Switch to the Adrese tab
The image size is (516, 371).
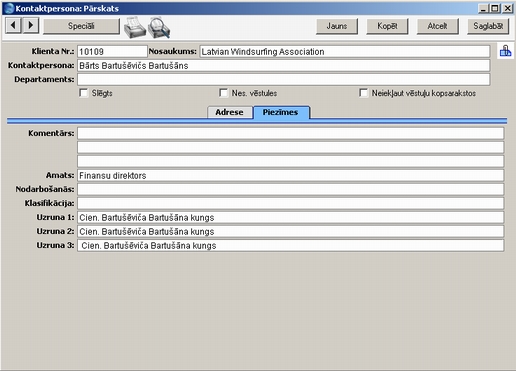(x=229, y=112)
